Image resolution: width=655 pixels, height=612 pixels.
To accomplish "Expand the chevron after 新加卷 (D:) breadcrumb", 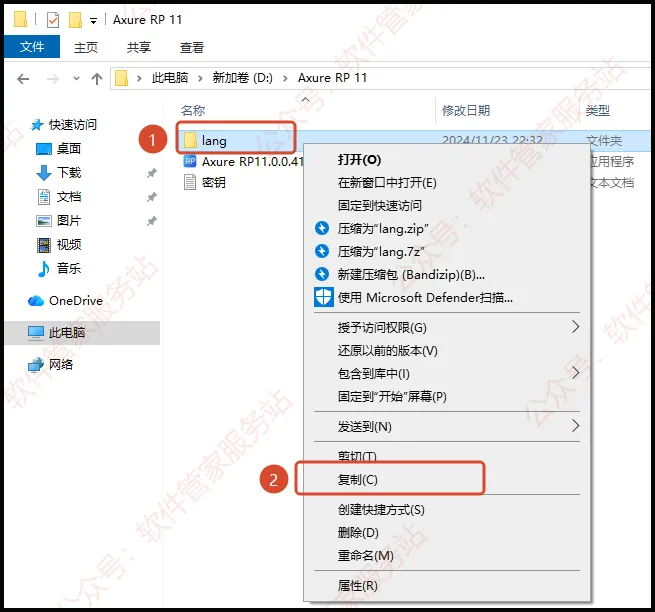I will pos(285,78).
